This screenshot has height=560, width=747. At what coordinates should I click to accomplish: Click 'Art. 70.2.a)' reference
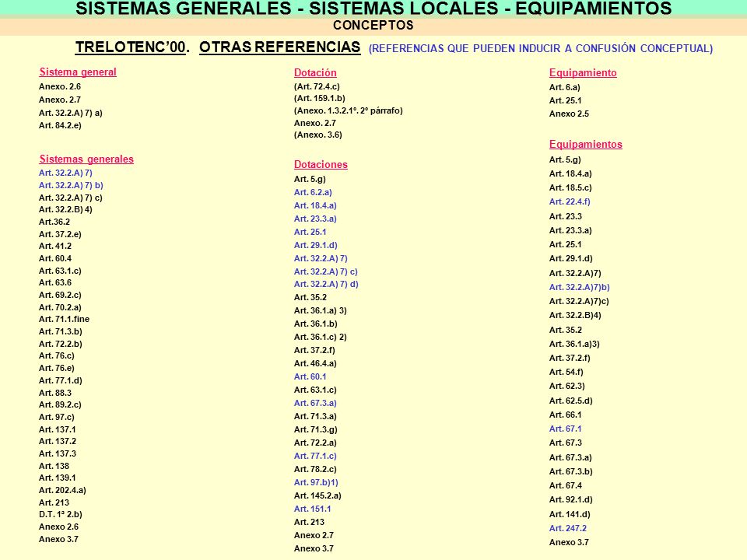click(60, 307)
